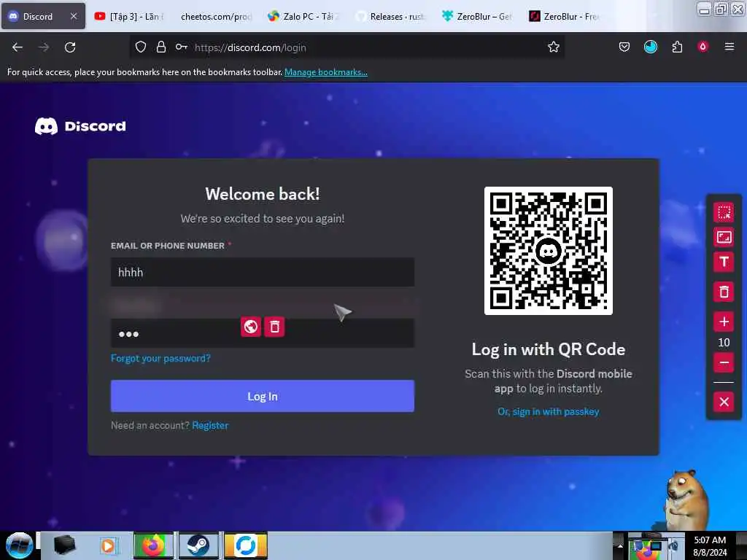Focus the password input field
The image size is (747, 560).
(x=263, y=333)
